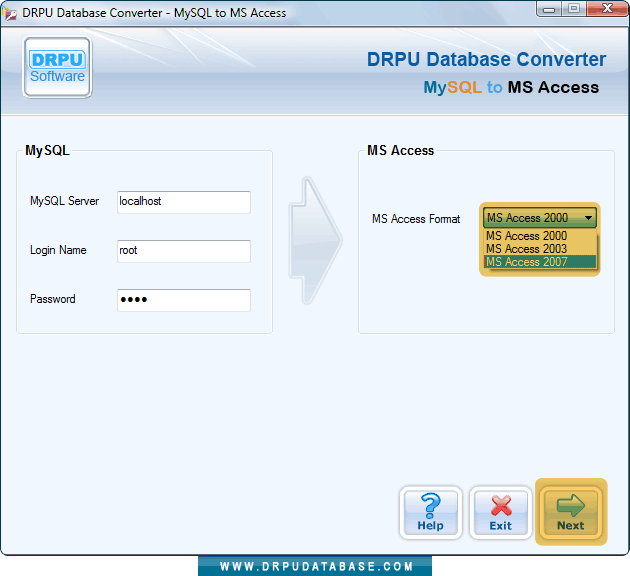Click the 'MySQL' group box heading
This screenshot has width=630, height=576.
click(47, 150)
